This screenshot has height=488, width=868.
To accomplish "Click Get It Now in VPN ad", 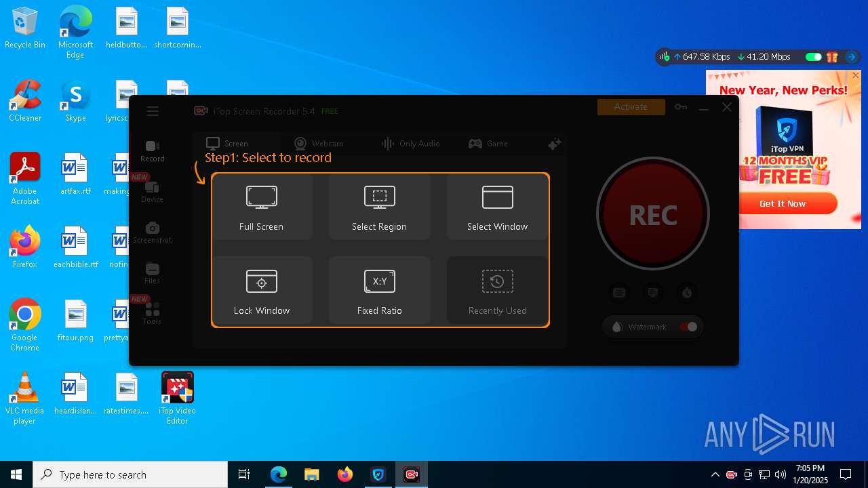I will point(783,203).
